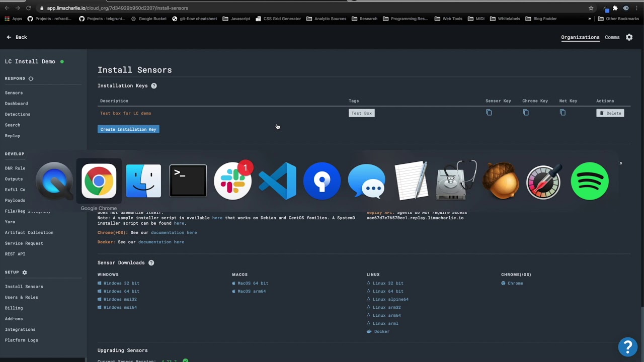Open the Research bookmarks folder

365,19
